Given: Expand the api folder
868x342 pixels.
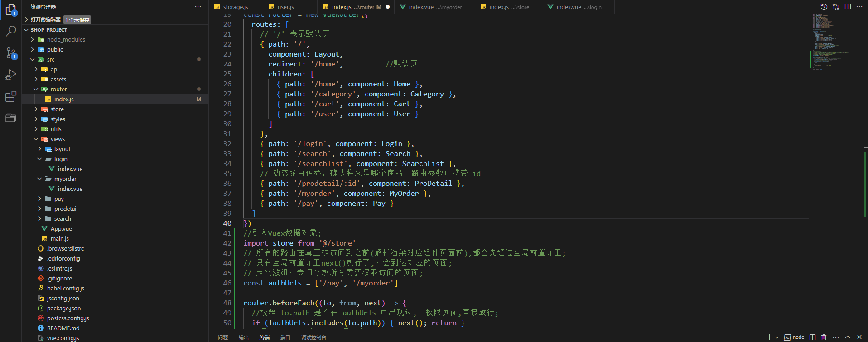Looking at the screenshot, I should [x=36, y=69].
